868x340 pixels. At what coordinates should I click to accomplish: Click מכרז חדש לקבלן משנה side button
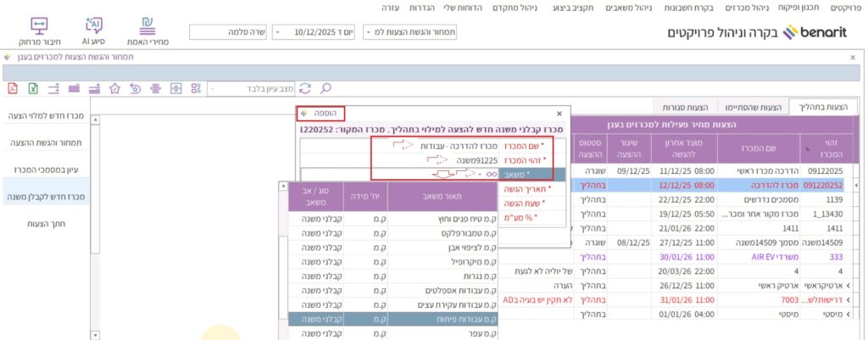click(43, 197)
